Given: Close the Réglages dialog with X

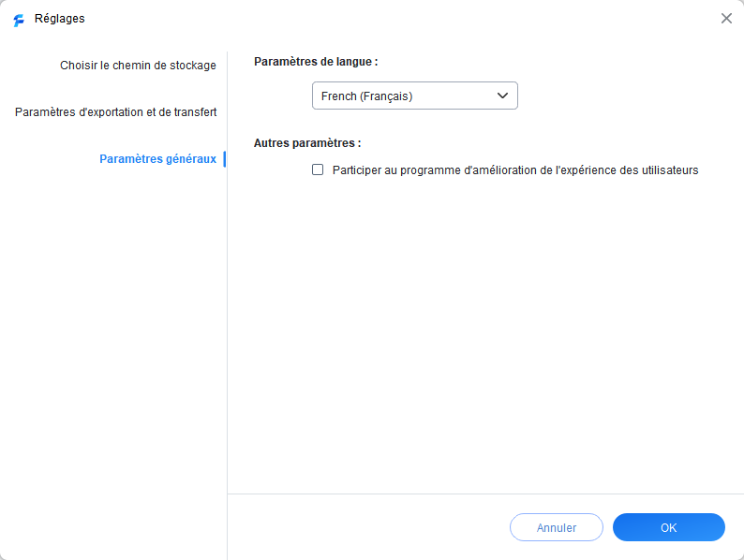Looking at the screenshot, I should coord(726,18).
